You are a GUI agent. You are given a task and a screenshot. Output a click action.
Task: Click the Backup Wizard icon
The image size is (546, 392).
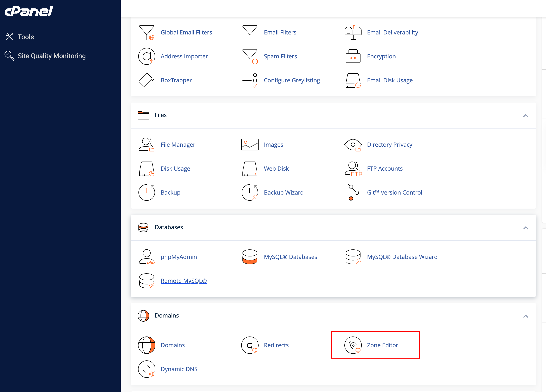coord(250,192)
